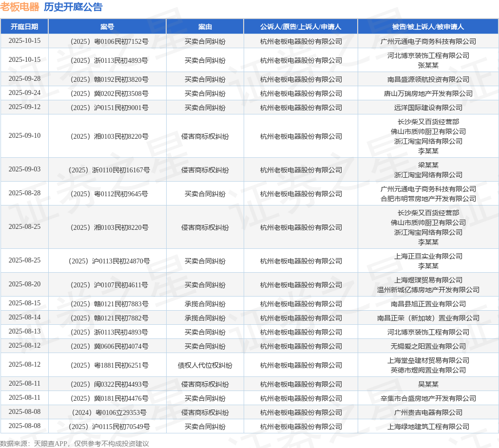Click the 历史开庭公告 heading
This screenshot has width=499, height=448.
pos(73,7)
